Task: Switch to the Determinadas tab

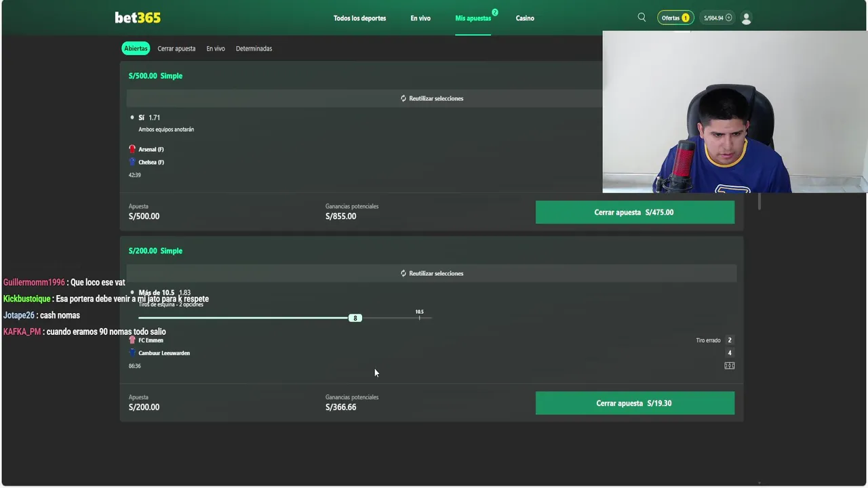Action: coord(254,49)
